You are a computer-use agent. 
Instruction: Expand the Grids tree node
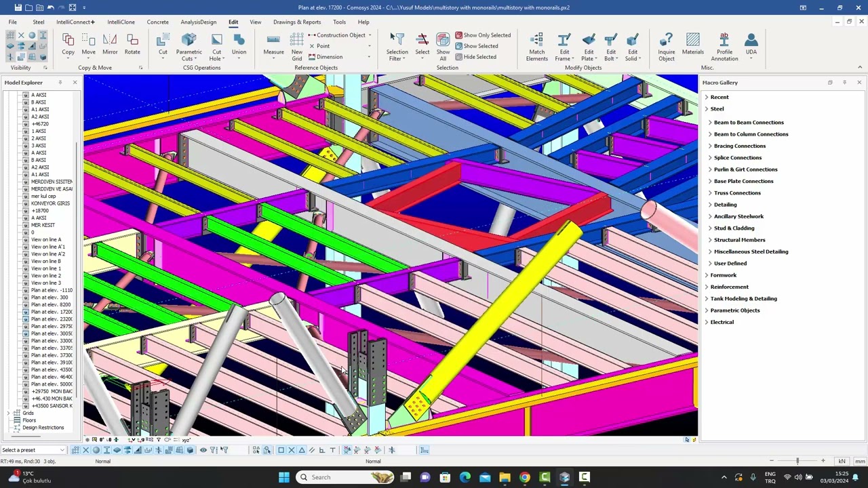tap(9, 413)
